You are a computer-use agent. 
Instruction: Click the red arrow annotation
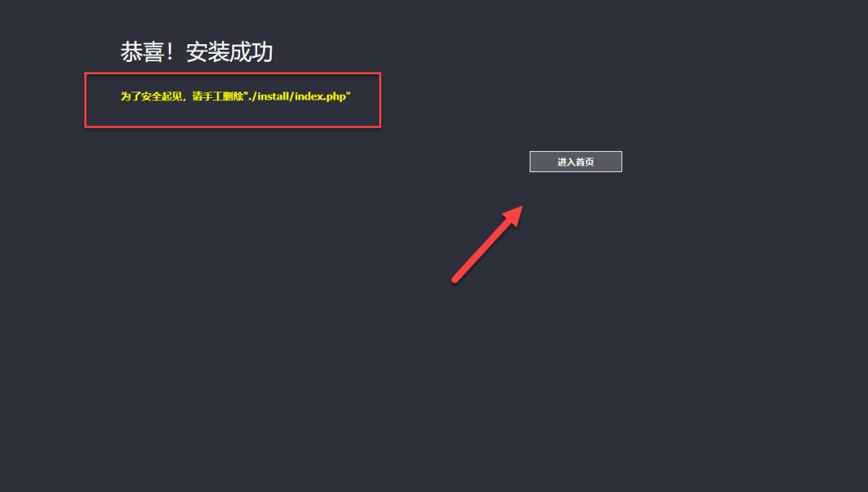[x=487, y=244]
